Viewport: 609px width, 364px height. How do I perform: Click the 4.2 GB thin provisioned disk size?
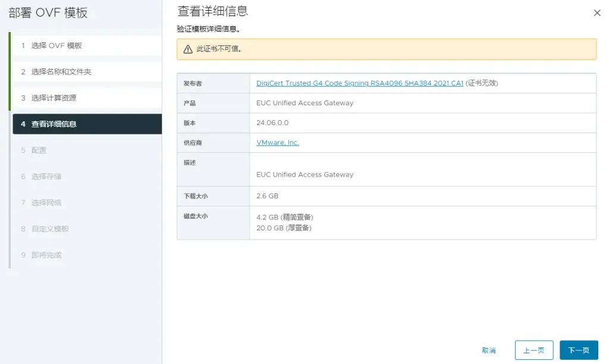click(284, 217)
